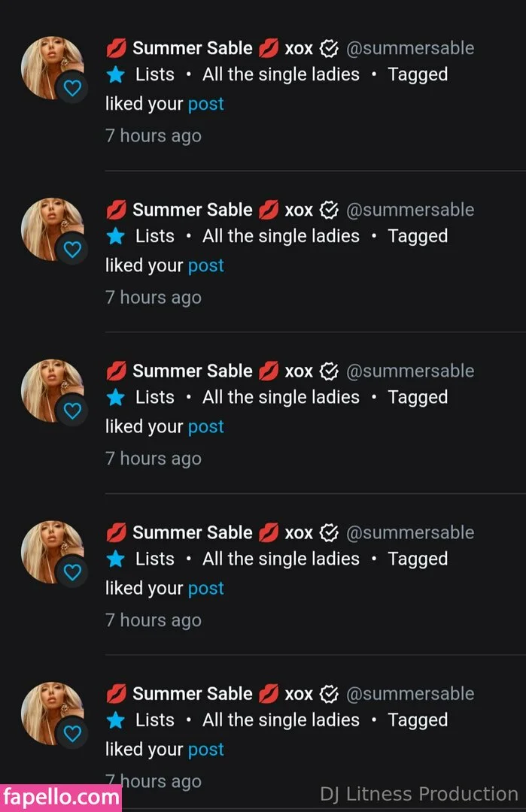This screenshot has height=812, width=526.
Task: Follow the "post" link in the fourth notification
Action: 206,588
